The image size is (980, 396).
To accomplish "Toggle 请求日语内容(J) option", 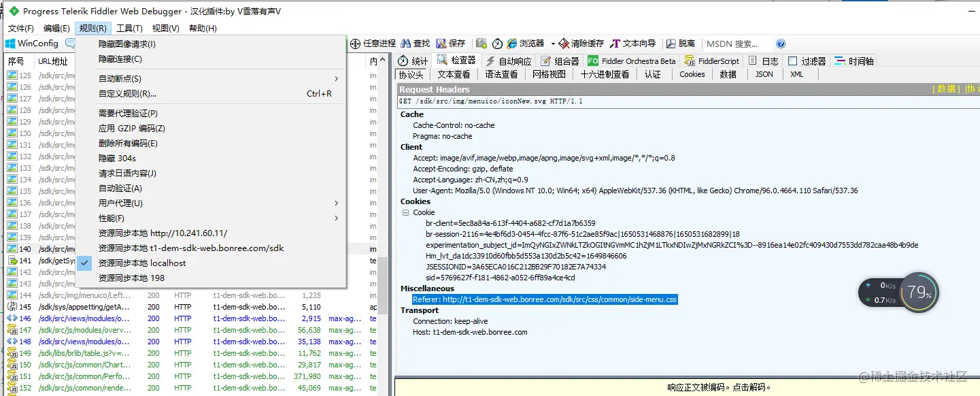I will click(x=211, y=174).
